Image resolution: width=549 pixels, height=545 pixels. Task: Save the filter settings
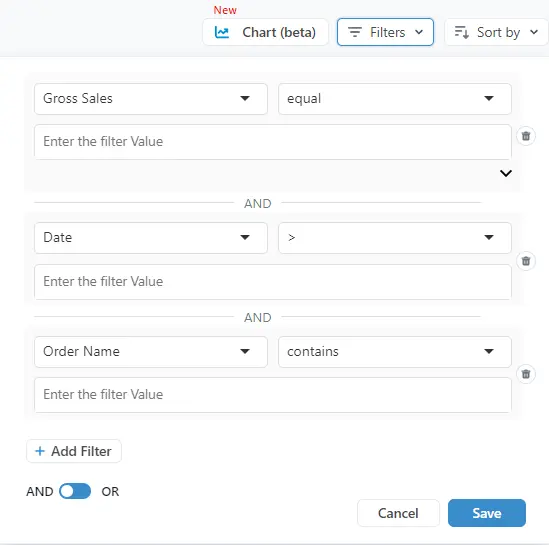pos(487,513)
